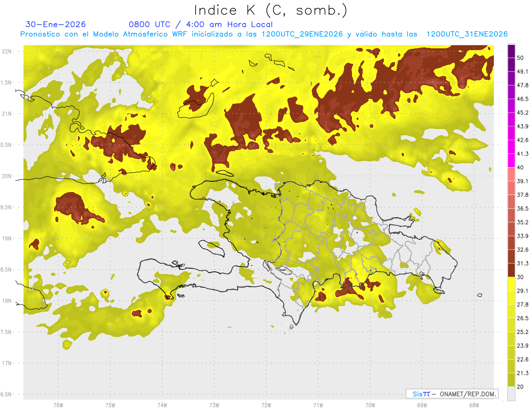
Task: Click colorbar value '50'
Action: click(x=520, y=58)
